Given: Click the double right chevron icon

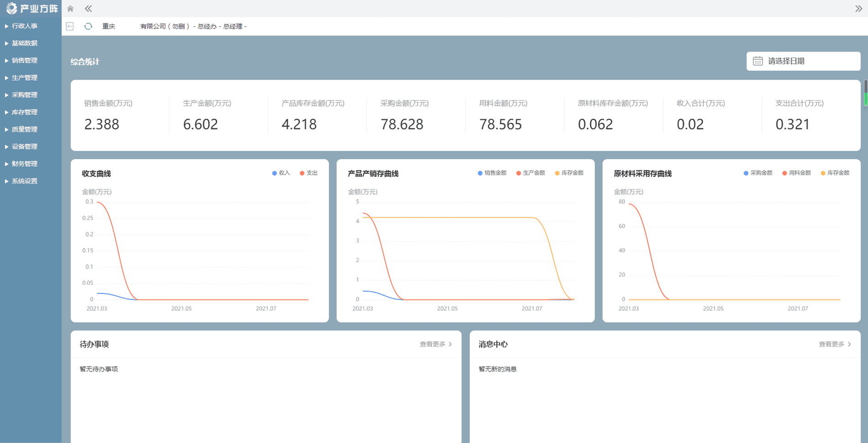Looking at the screenshot, I should [858, 9].
